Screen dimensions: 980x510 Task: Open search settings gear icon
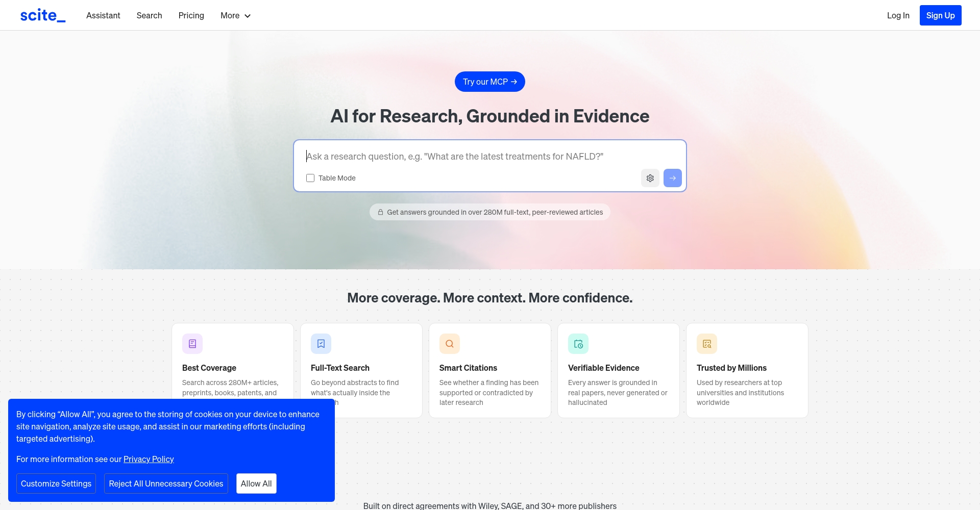coord(650,178)
